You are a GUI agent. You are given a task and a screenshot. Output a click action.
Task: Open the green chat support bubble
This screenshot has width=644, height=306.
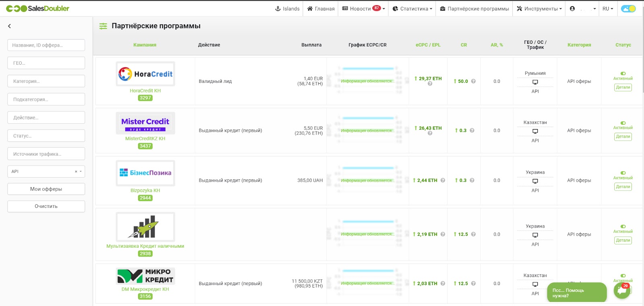[x=621, y=291]
